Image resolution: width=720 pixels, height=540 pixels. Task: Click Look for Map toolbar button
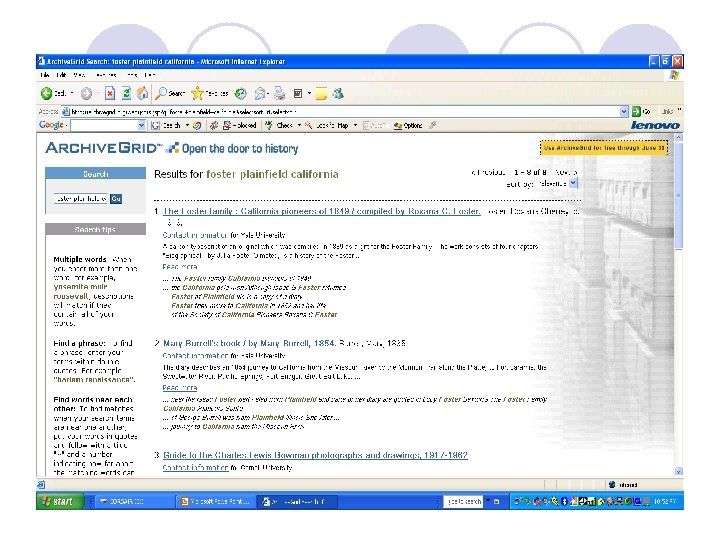[327, 125]
